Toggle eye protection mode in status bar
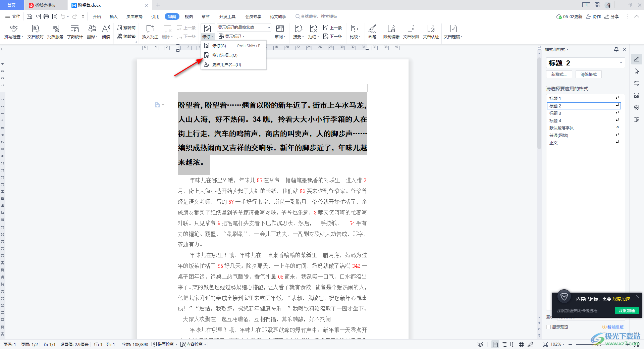This screenshot has width=644, height=349. (480, 344)
